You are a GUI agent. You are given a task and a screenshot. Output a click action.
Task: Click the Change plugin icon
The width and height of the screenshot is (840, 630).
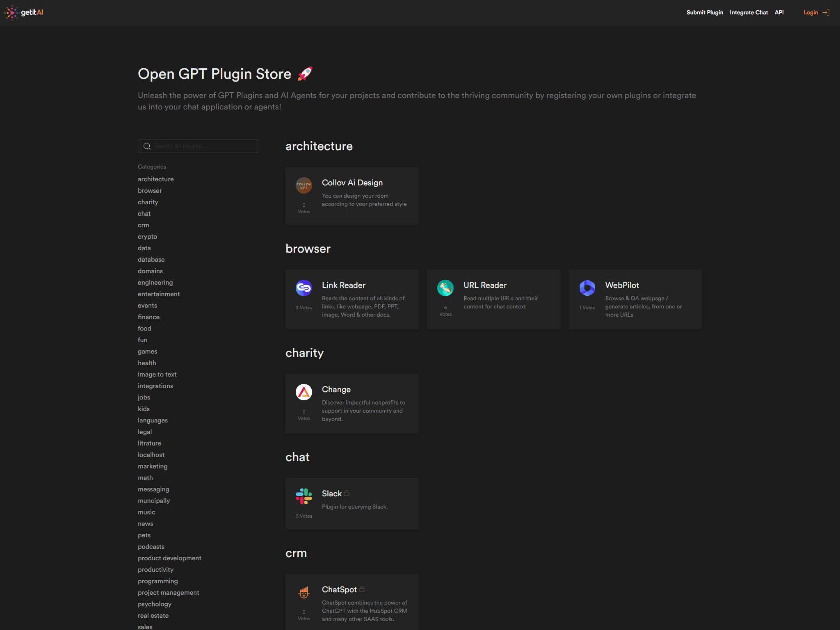[304, 392]
